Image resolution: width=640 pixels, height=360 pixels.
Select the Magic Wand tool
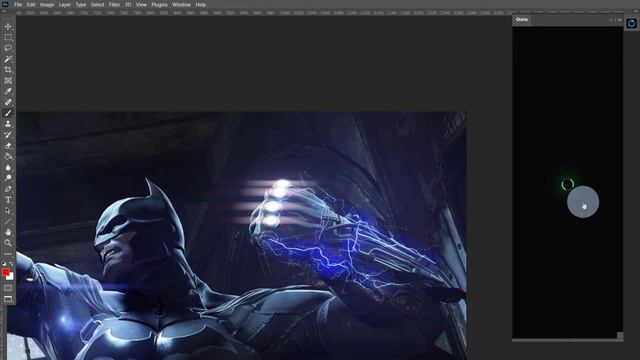click(8, 59)
